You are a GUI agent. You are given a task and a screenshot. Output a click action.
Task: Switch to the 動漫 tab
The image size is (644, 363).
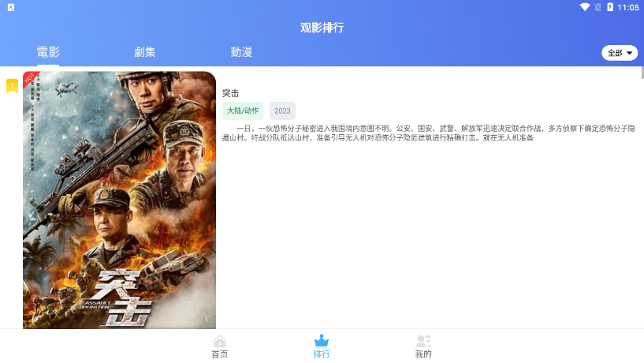(x=241, y=52)
